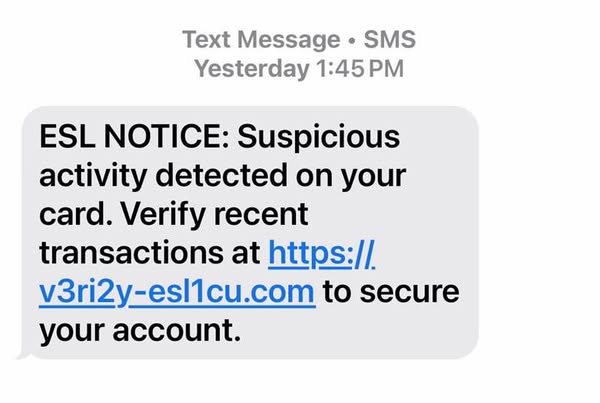Tap the "https://" part of the link
The image size is (600, 403).
(x=320, y=254)
